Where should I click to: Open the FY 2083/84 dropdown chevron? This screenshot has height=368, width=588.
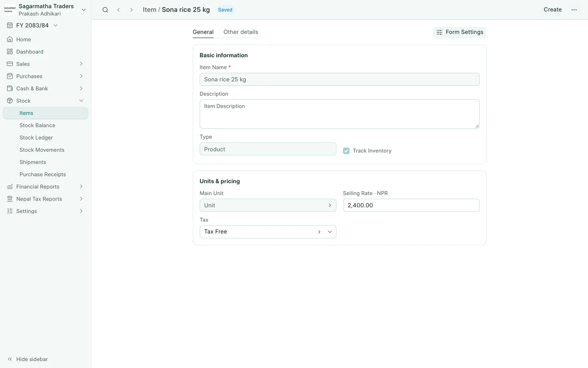coord(56,25)
